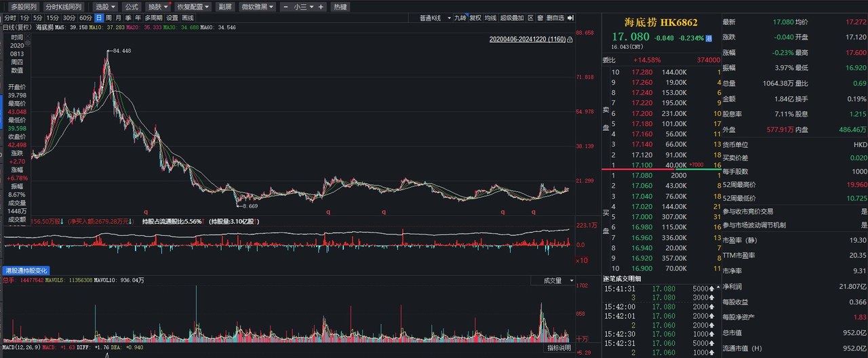
Task: Click the date range 20200406-20241220 link
Action: tap(528, 39)
